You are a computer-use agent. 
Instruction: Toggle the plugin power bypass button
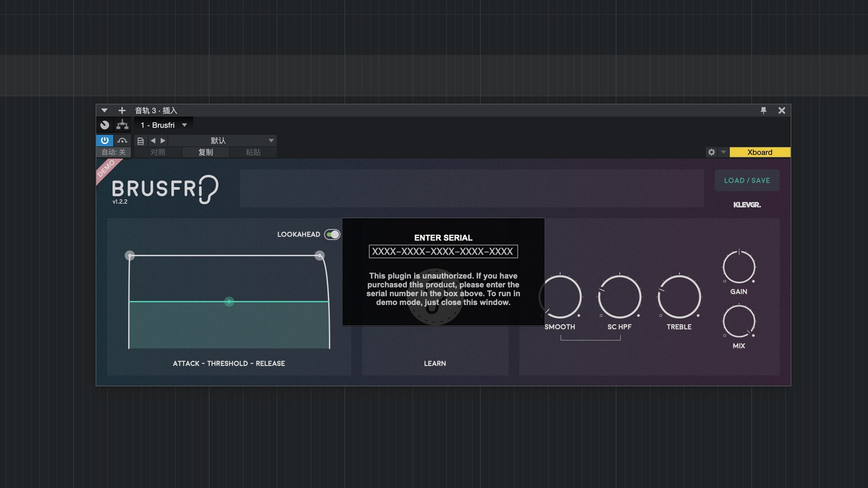click(x=104, y=141)
